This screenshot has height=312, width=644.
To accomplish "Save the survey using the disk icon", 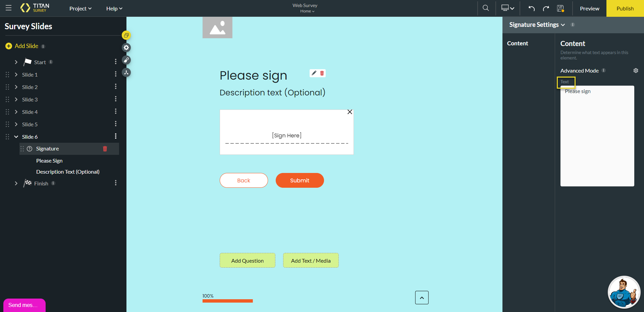I will point(560,8).
